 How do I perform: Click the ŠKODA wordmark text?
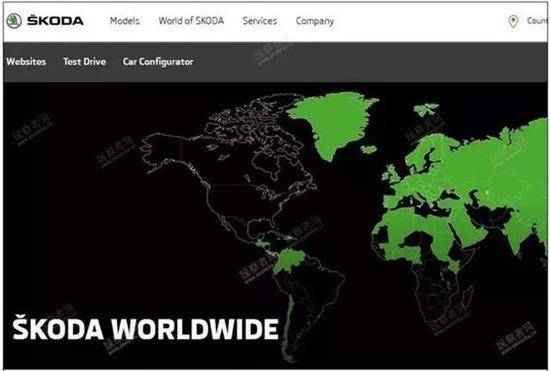click(55, 21)
